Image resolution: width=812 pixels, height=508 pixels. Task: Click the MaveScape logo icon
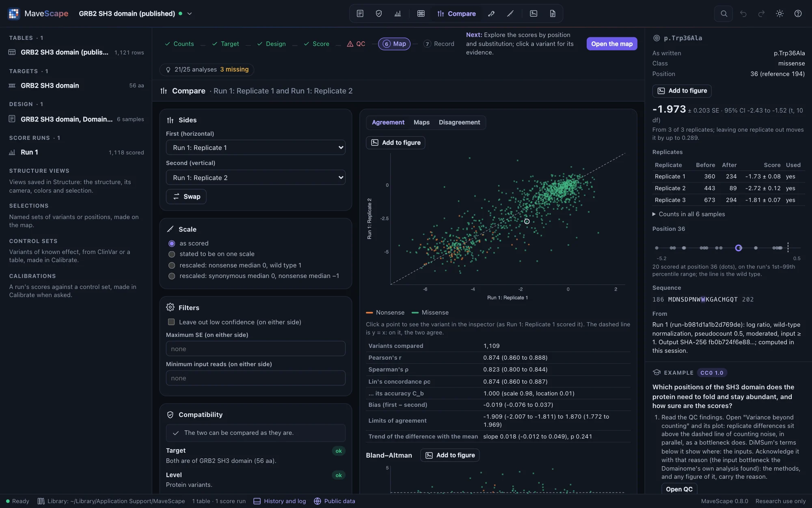[14, 13]
